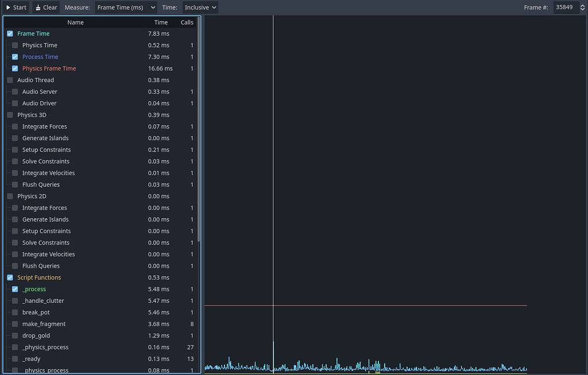Open the Time dropdown showing Inclusive
Image resolution: width=588 pixels, height=375 pixels.
coord(200,7)
